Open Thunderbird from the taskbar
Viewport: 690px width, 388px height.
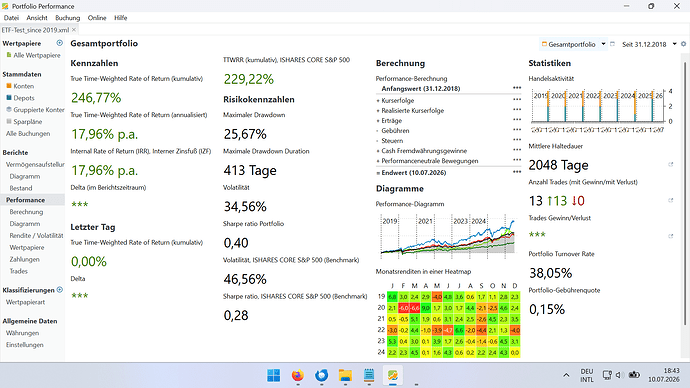click(x=322, y=375)
